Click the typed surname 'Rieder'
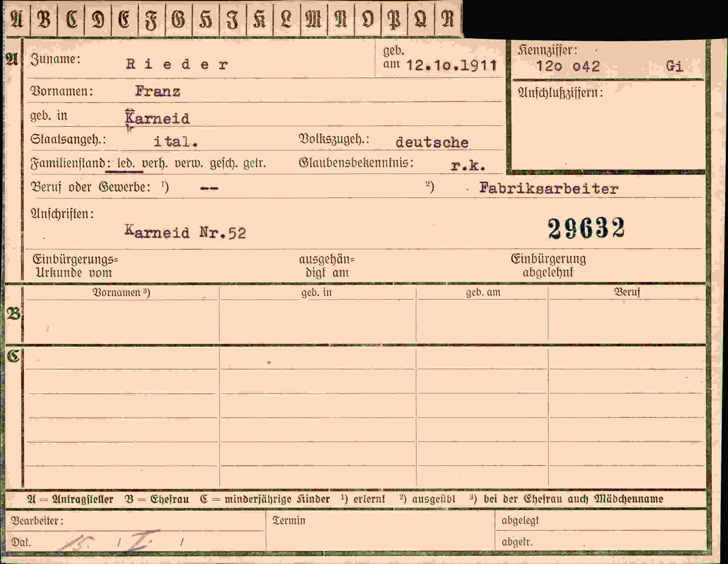Image resolution: width=728 pixels, height=564 pixels. click(177, 64)
